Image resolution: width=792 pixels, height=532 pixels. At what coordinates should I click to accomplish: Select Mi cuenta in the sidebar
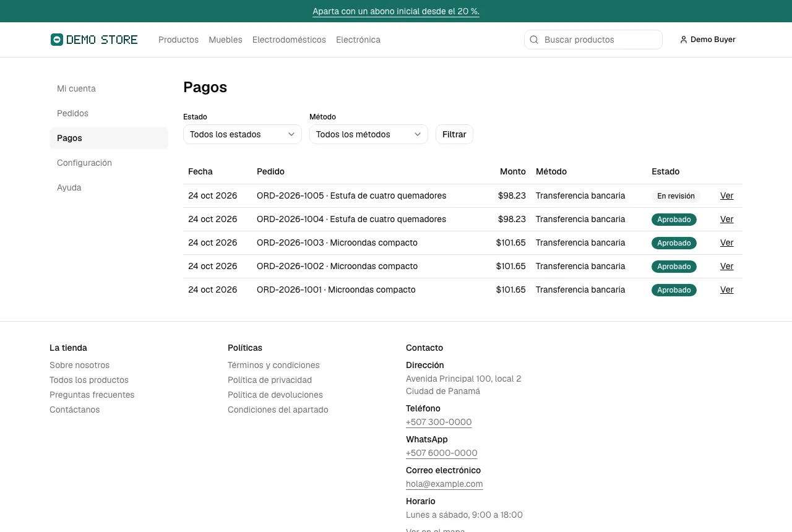pos(109,88)
